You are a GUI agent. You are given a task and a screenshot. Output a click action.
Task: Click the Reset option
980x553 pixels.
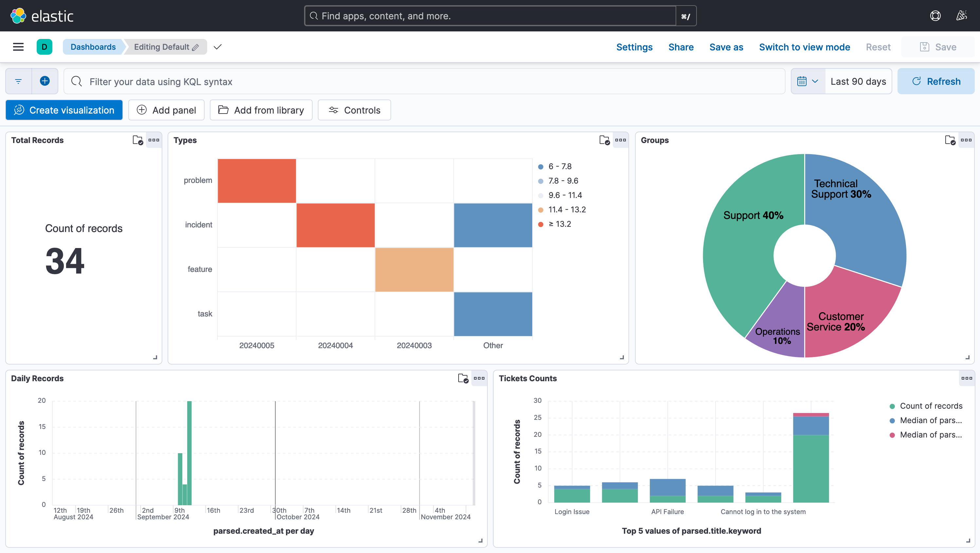pyautogui.click(x=878, y=47)
